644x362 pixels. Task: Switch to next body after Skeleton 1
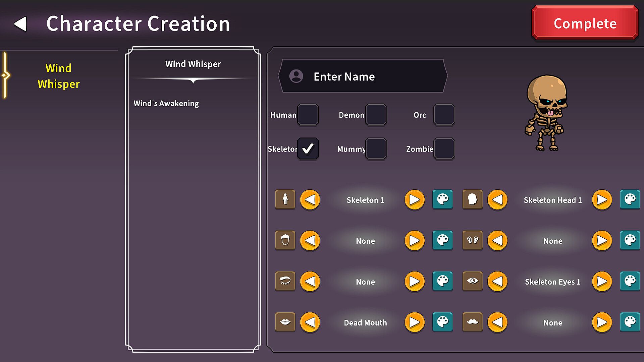tap(415, 200)
